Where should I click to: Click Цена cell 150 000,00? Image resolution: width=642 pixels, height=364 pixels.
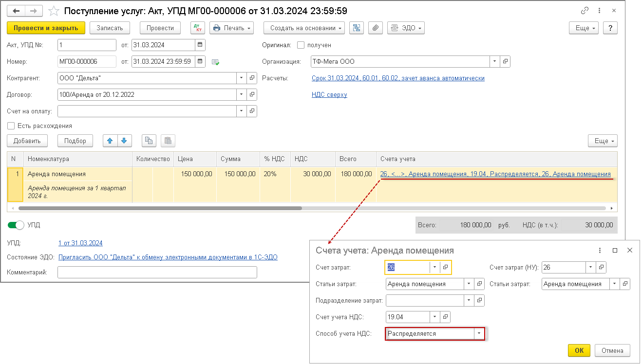pos(195,174)
